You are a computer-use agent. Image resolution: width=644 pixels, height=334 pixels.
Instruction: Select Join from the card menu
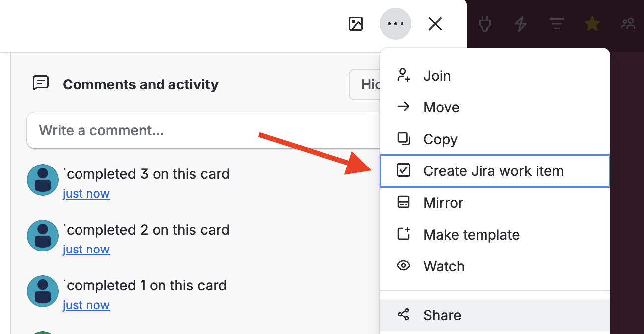point(495,76)
